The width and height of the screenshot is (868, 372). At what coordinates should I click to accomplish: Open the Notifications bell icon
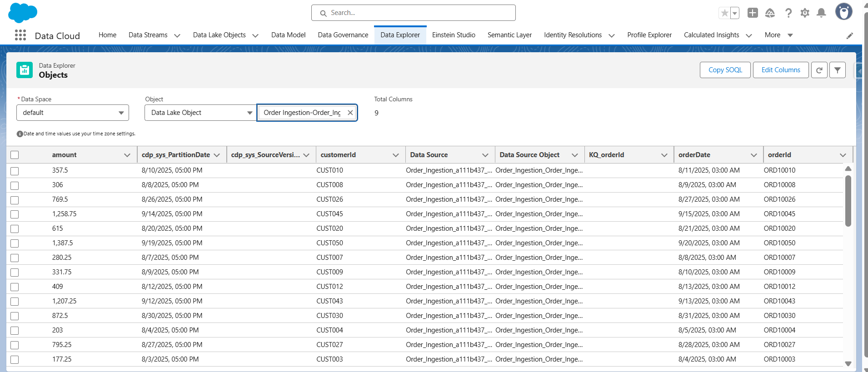(x=821, y=13)
